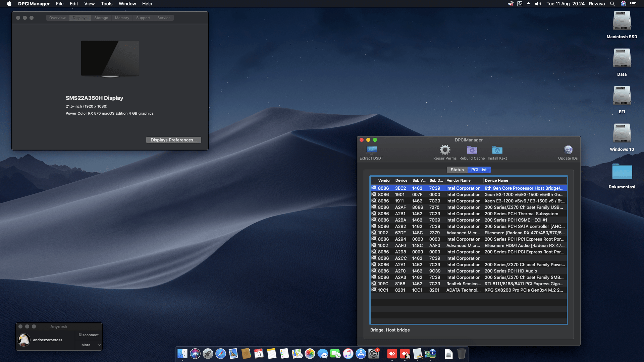This screenshot has height=362, width=644.
Task: Sort by the Vendor Name column header
Action: point(459,180)
